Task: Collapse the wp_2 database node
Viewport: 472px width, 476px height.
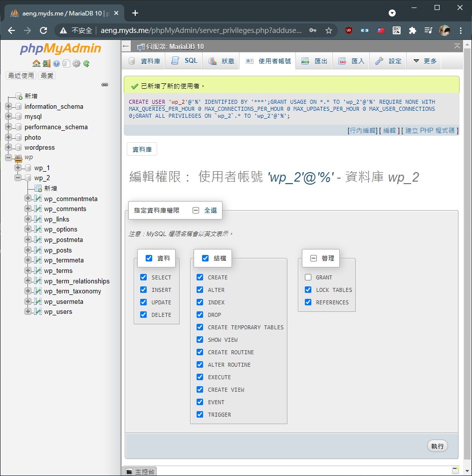Action: 18,178
